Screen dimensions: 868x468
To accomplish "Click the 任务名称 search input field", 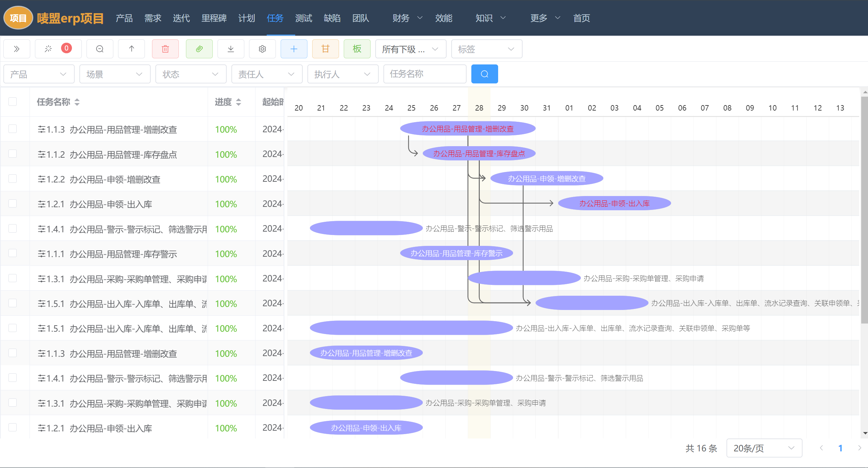I will 424,74.
